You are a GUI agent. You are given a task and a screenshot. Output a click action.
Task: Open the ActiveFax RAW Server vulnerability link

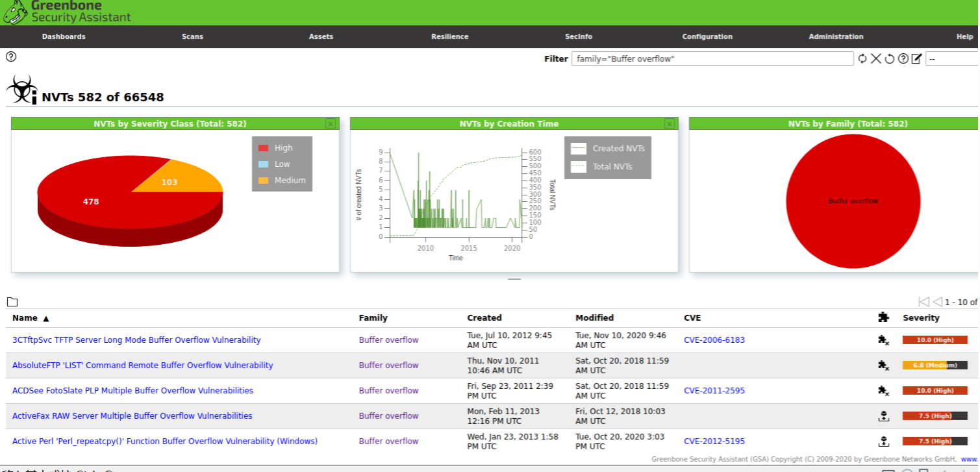(x=132, y=416)
